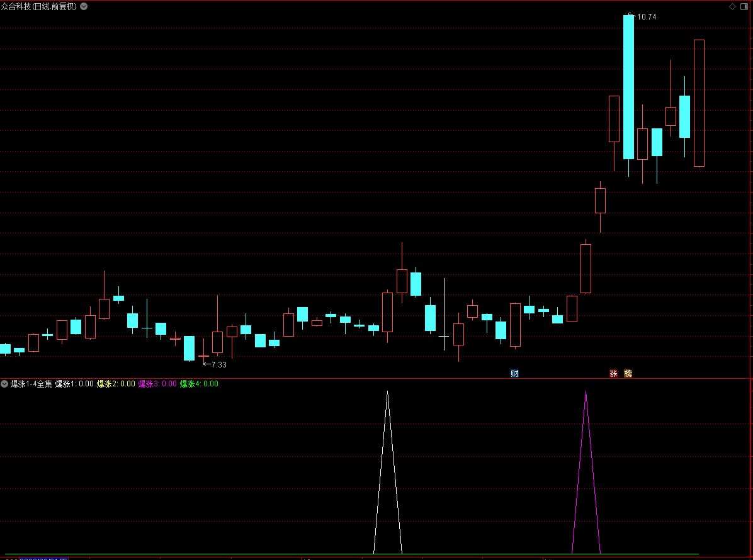Expand the 爆涨1-4全集 indicator dropdown arrow
Screen dimensions: 753x560
[x=4, y=384]
